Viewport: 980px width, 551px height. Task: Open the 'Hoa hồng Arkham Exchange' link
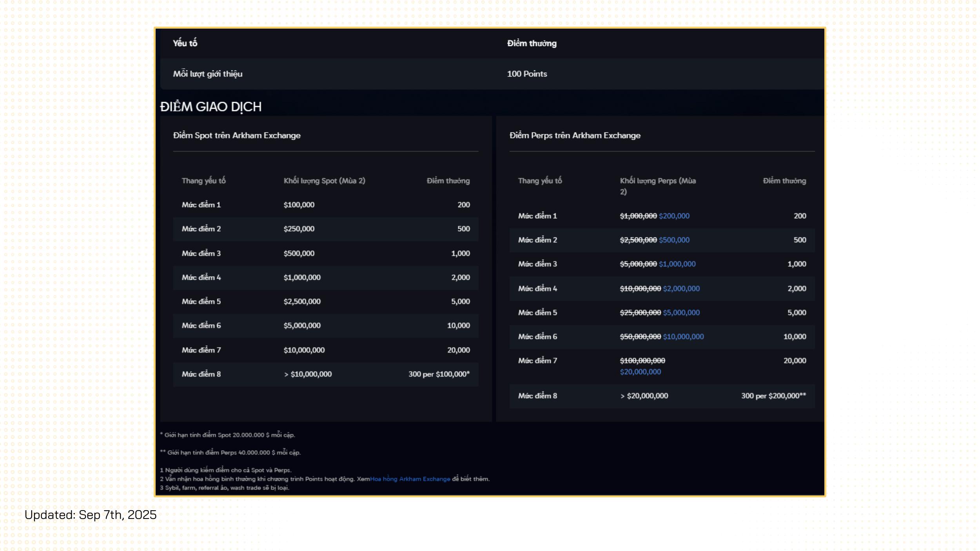pos(410,479)
